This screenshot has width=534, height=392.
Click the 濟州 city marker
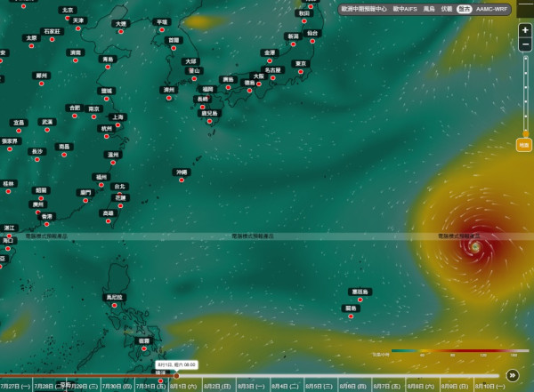coord(169,98)
